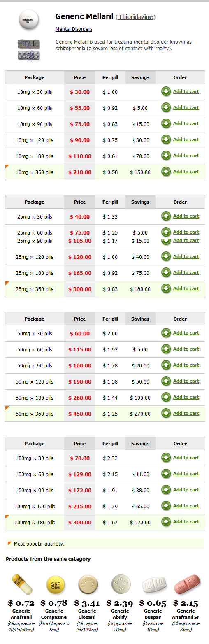
Task: Select Generic Buspar product link
Action: [x=153, y=614]
